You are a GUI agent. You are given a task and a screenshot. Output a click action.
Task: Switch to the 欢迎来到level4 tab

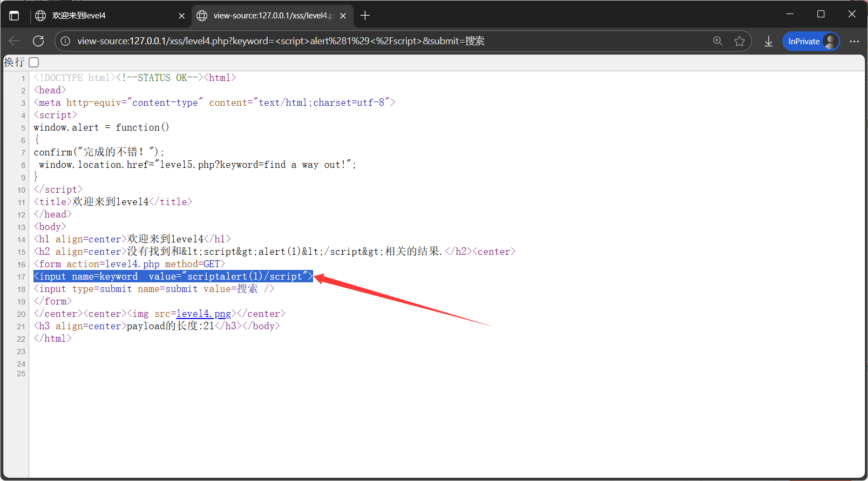[x=110, y=16]
